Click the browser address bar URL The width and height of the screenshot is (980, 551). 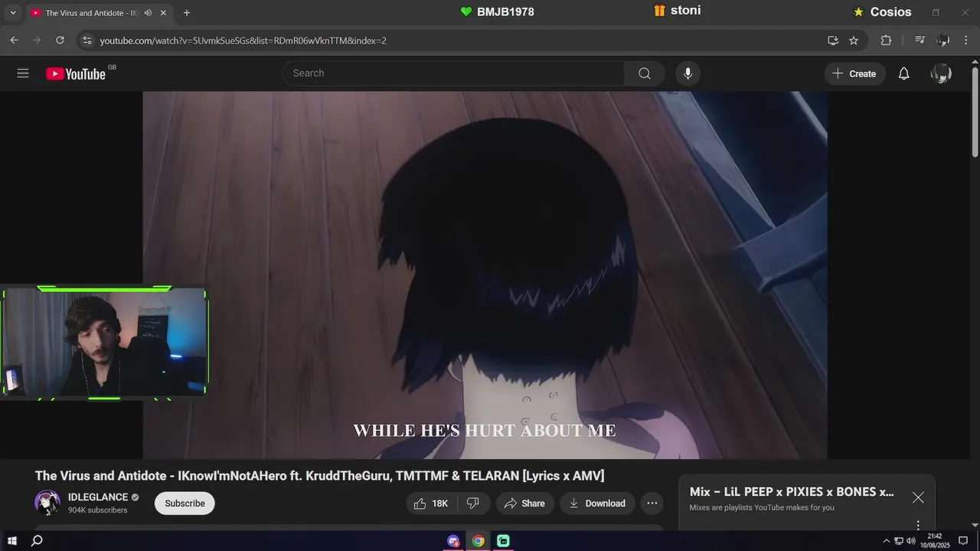point(243,41)
